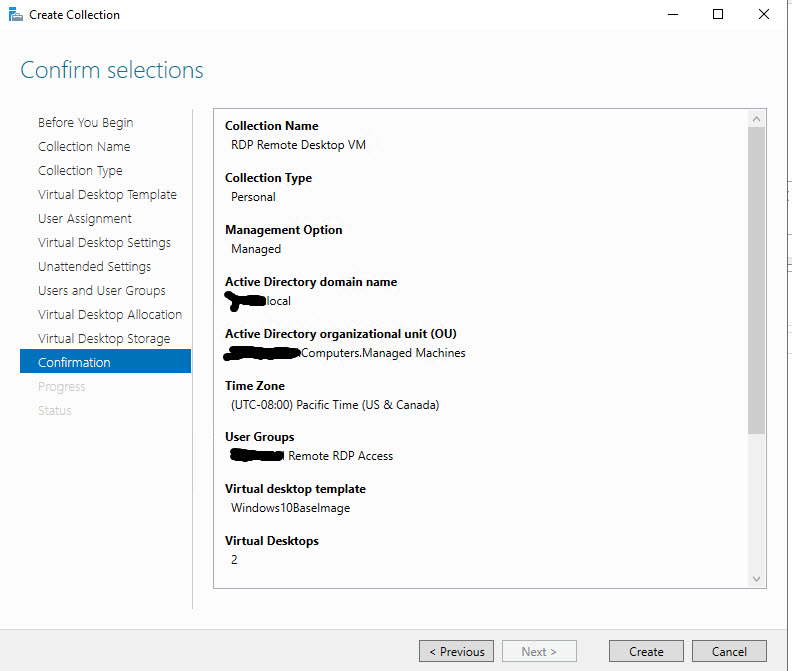The width and height of the screenshot is (792, 671).
Task: Maximize the Create Collection window
Action: coord(718,14)
